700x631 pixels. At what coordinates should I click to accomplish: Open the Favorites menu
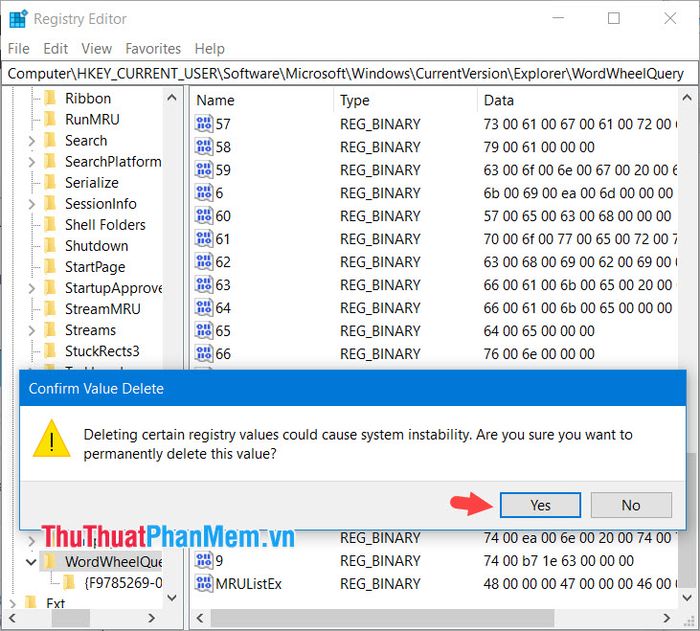point(153,48)
